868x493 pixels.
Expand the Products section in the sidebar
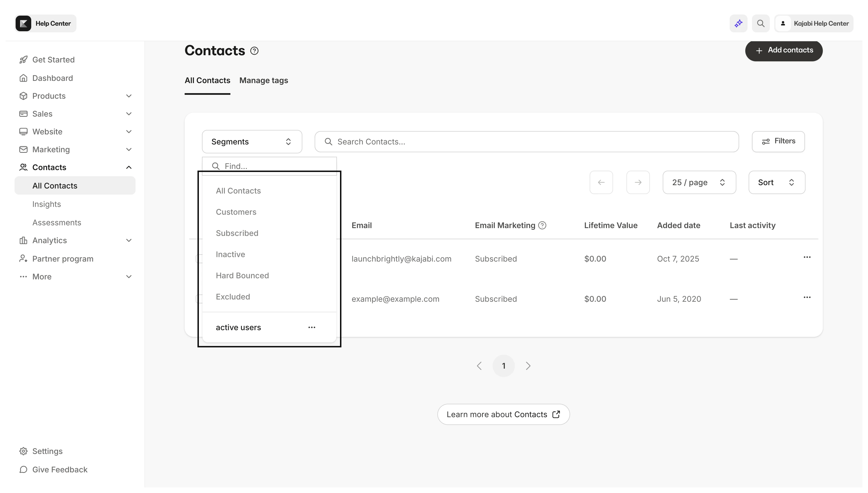click(129, 96)
